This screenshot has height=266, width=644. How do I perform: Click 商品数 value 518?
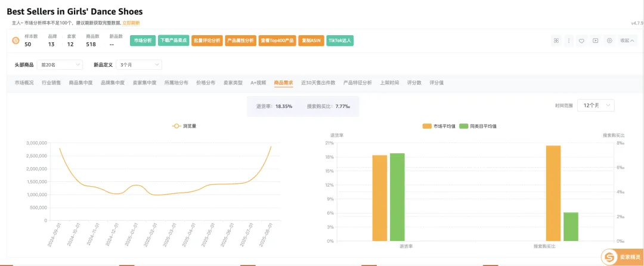click(x=91, y=44)
